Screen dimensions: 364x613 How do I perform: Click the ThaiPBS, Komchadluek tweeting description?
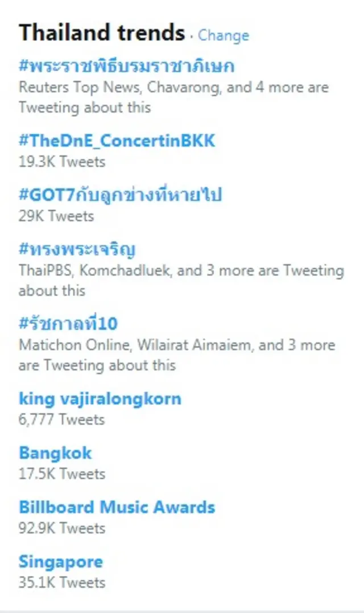pos(181,280)
